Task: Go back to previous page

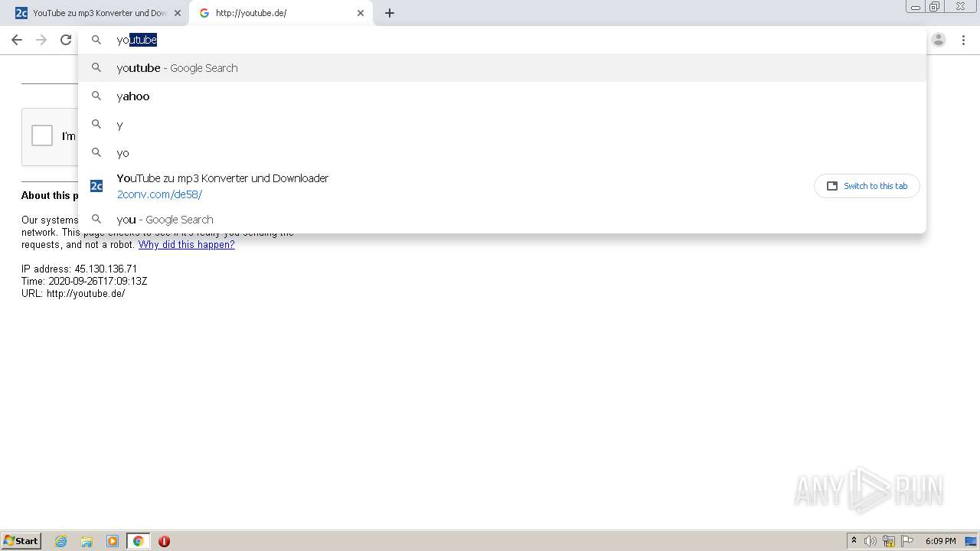Action: coord(17,40)
